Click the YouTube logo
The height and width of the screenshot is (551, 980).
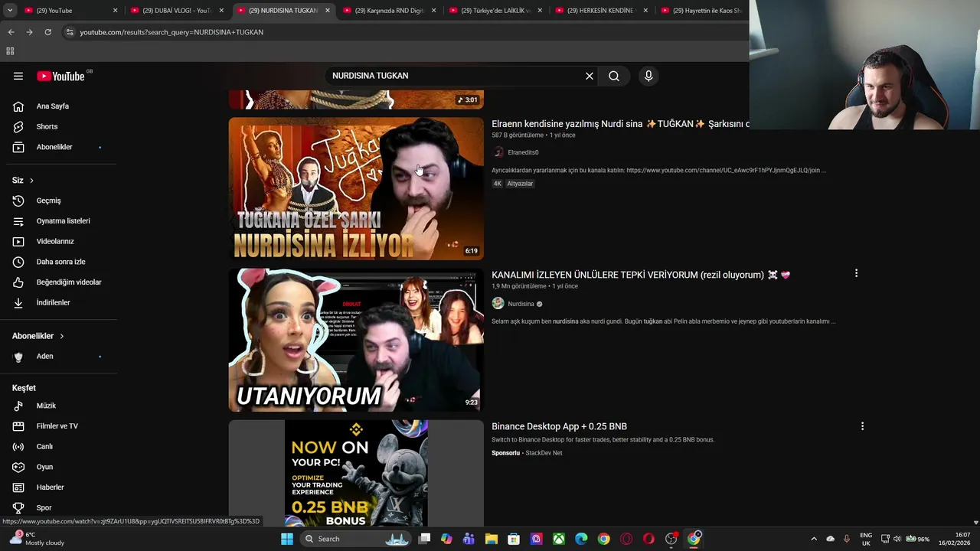(x=60, y=76)
